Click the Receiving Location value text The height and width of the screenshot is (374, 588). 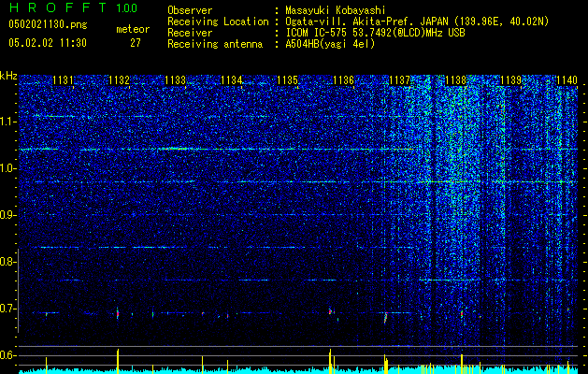coord(417,22)
